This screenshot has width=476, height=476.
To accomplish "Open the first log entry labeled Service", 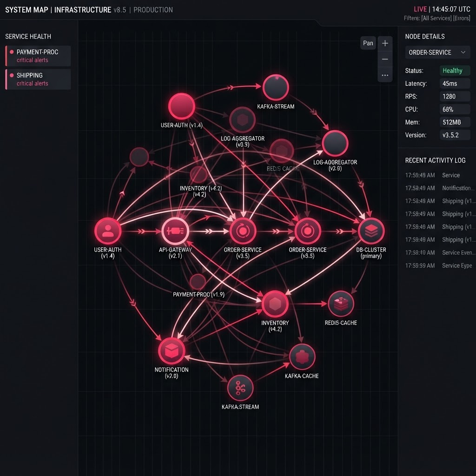I will tap(438, 175).
